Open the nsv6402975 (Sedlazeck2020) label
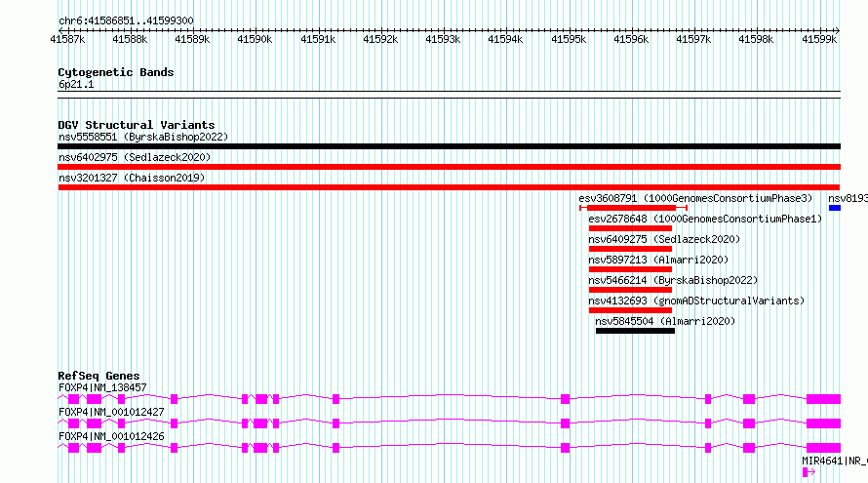The width and height of the screenshot is (868, 483). coord(135,157)
